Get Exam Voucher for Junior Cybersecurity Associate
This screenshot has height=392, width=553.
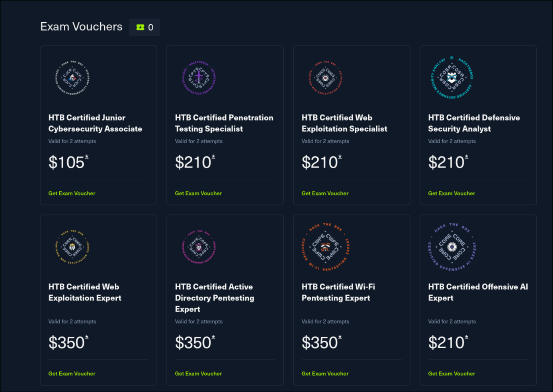click(x=72, y=193)
